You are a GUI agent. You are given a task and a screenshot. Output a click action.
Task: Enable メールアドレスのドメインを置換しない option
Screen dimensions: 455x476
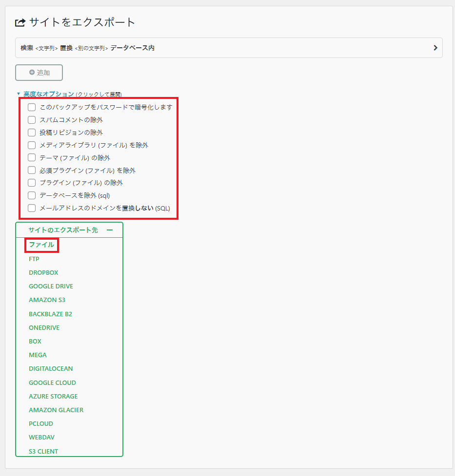(x=32, y=208)
